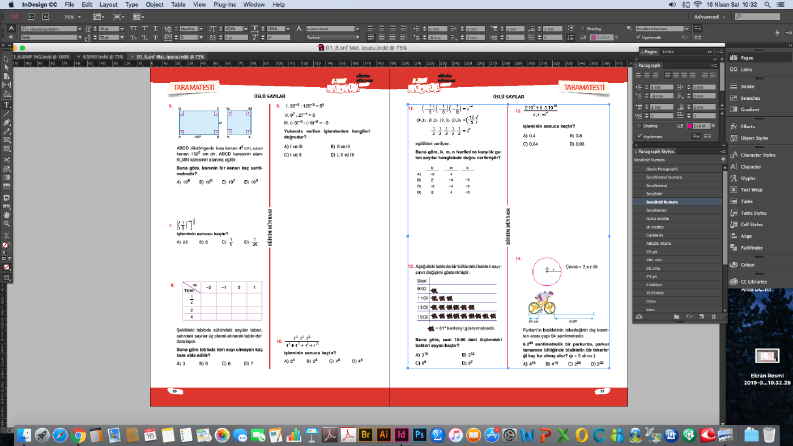Switch to the 6.SINIF.indd document tab

pyautogui.click(x=103, y=57)
